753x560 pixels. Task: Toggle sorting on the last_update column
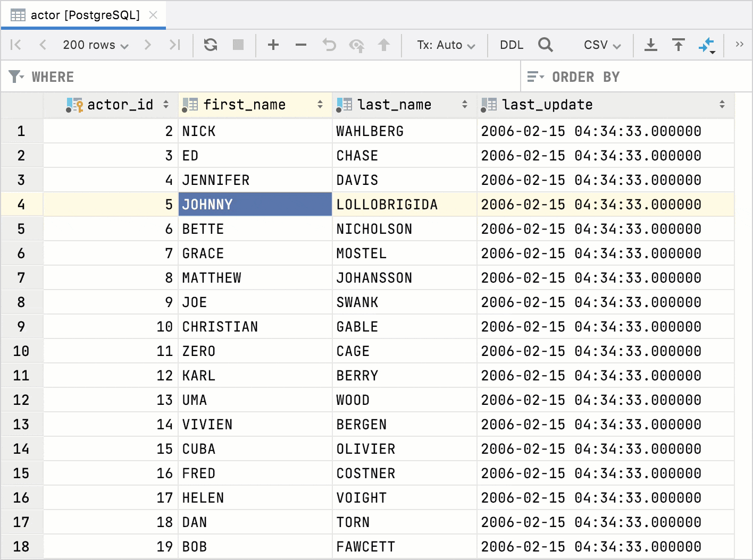click(x=722, y=105)
